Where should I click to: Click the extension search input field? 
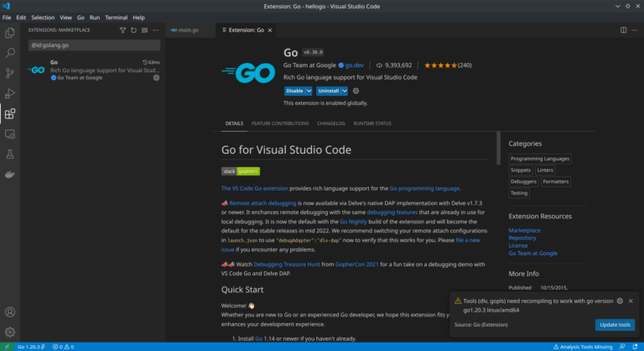[94, 45]
